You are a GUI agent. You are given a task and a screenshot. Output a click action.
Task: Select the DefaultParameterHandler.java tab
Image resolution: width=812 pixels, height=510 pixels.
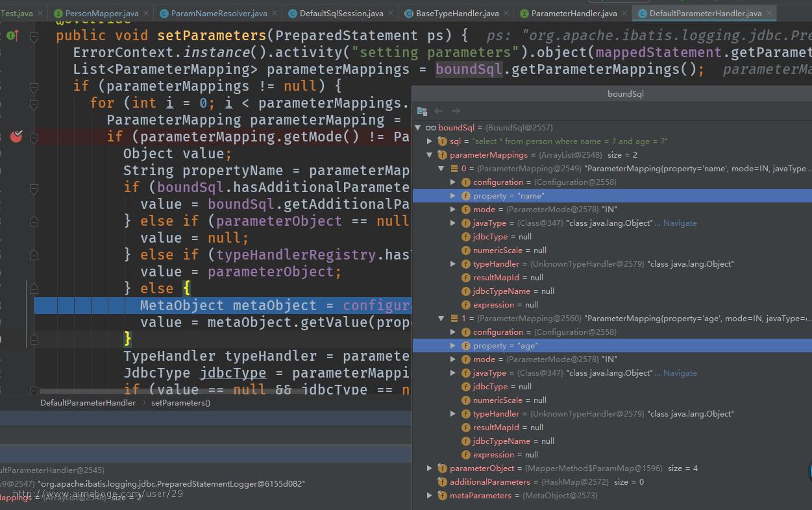pos(706,13)
